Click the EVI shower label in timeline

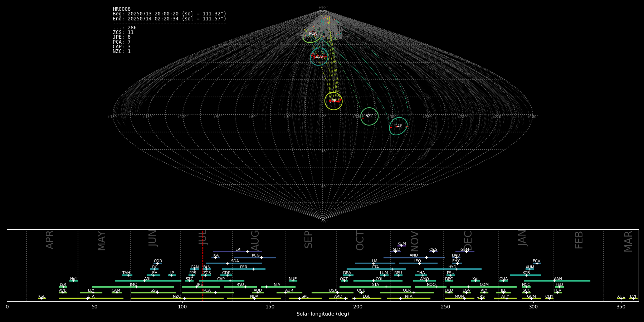coord(633,297)
